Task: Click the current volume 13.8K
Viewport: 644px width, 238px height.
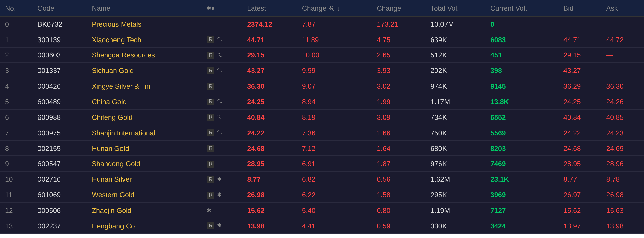Action: point(499,102)
